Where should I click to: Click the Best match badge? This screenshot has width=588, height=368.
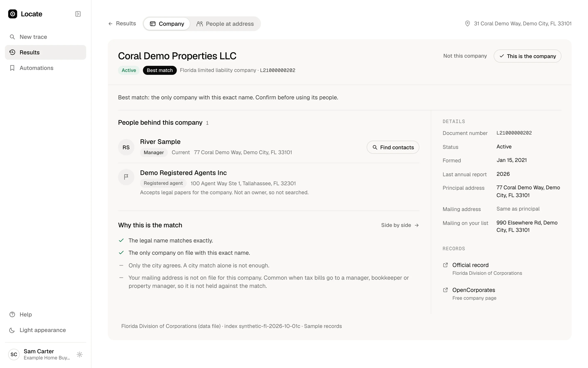coord(160,70)
